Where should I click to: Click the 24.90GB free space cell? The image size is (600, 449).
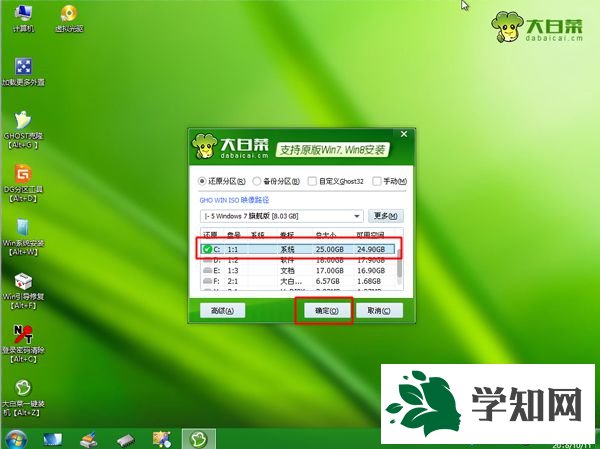pos(371,250)
